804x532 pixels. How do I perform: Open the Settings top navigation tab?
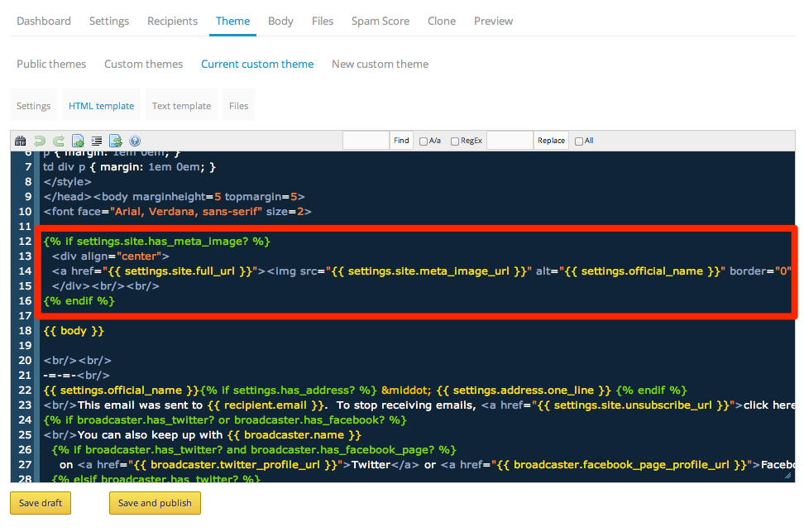[x=109, y=21]
